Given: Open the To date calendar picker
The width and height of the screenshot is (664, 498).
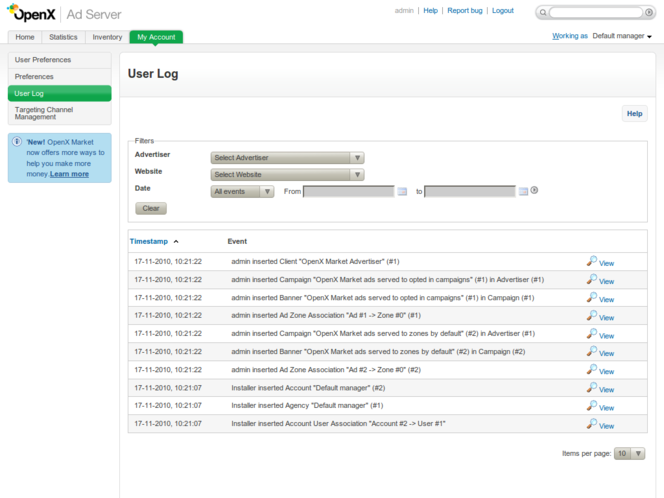Looking at the screenshot, I should (x=523, y=192).
